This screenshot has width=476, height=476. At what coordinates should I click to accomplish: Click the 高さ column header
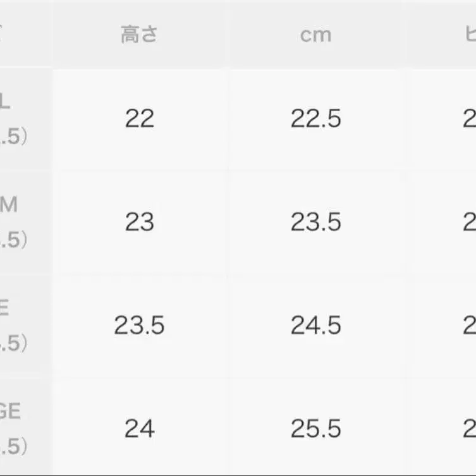pyautogui.click(x=139, y=35)
